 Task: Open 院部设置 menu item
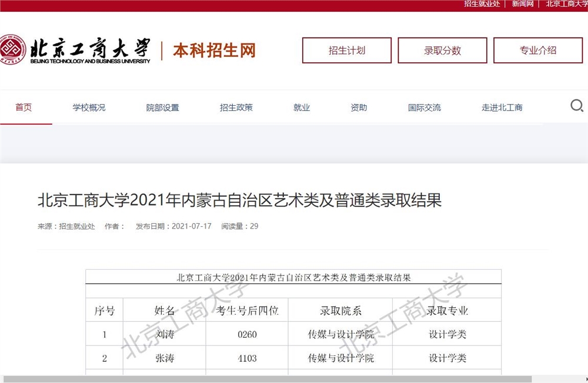coord(162,107)
